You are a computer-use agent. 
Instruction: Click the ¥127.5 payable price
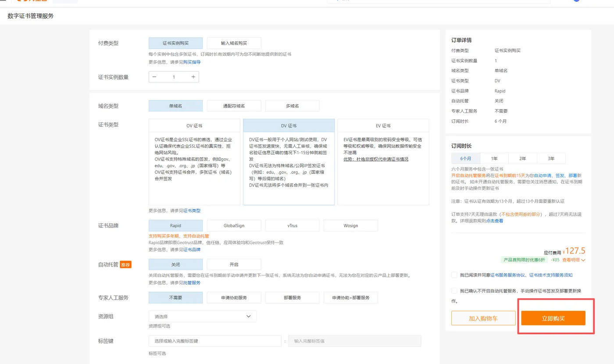click(574, 251)
